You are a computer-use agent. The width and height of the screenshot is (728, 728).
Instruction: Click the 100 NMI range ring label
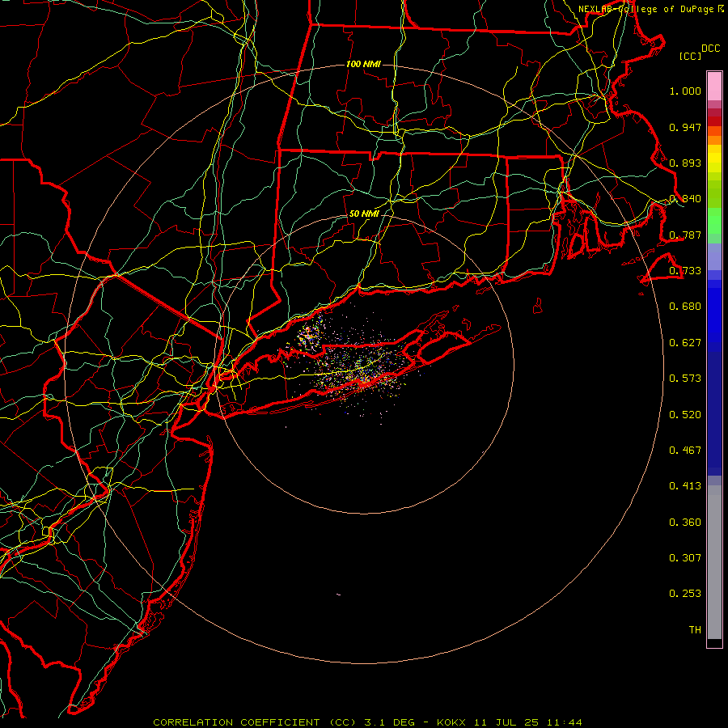(363, 64)
